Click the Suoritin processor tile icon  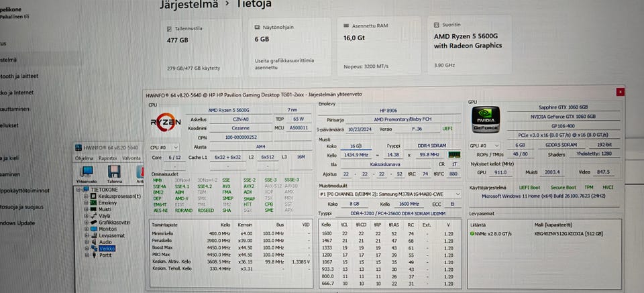click(x=437, y=25)
